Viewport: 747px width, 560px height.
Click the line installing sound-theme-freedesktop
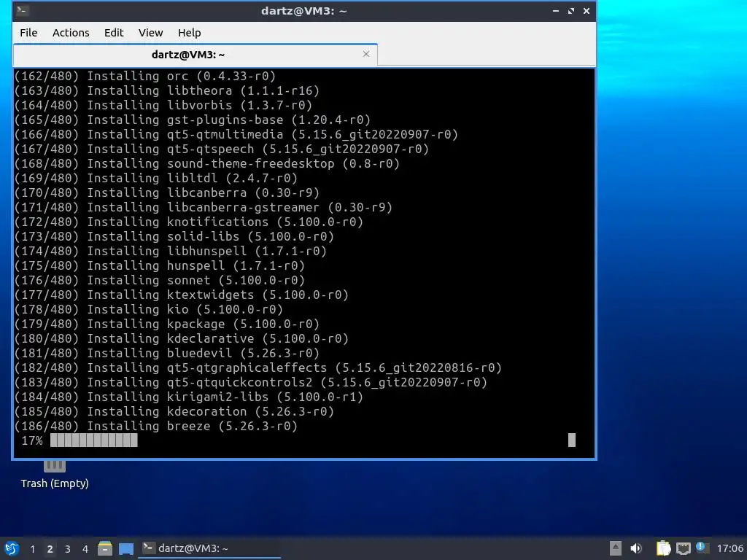(206, 164)
